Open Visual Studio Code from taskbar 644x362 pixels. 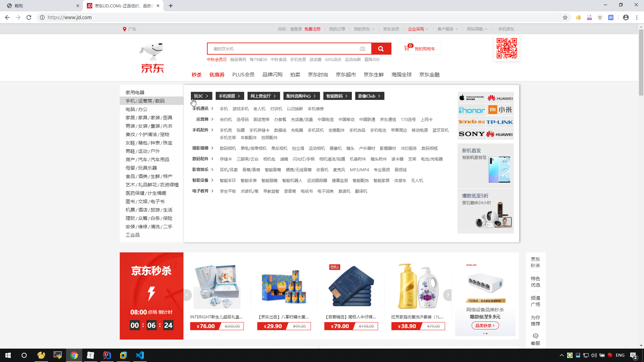point(140,355)
